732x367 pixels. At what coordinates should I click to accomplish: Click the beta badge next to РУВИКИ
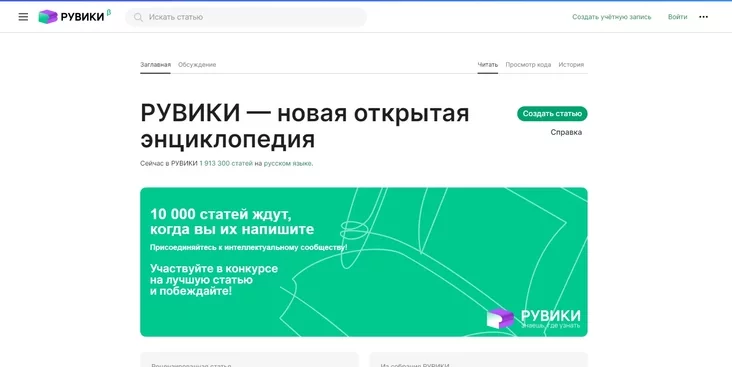[x=109, y=13]
